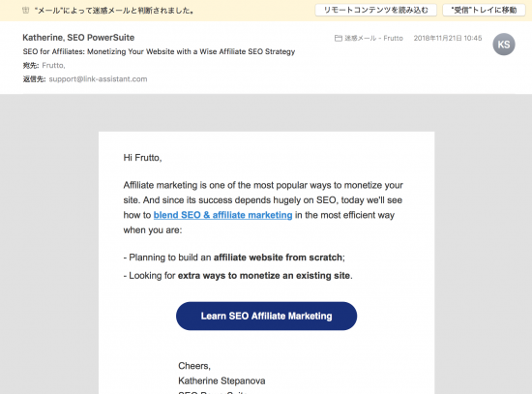Click the Cheers sign-off text
Viewport: 532px width, 394px height.
point(194,366)
